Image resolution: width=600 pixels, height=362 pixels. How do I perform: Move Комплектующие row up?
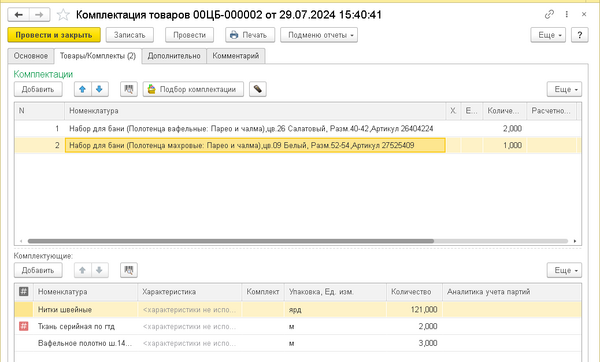pos(82,270)
